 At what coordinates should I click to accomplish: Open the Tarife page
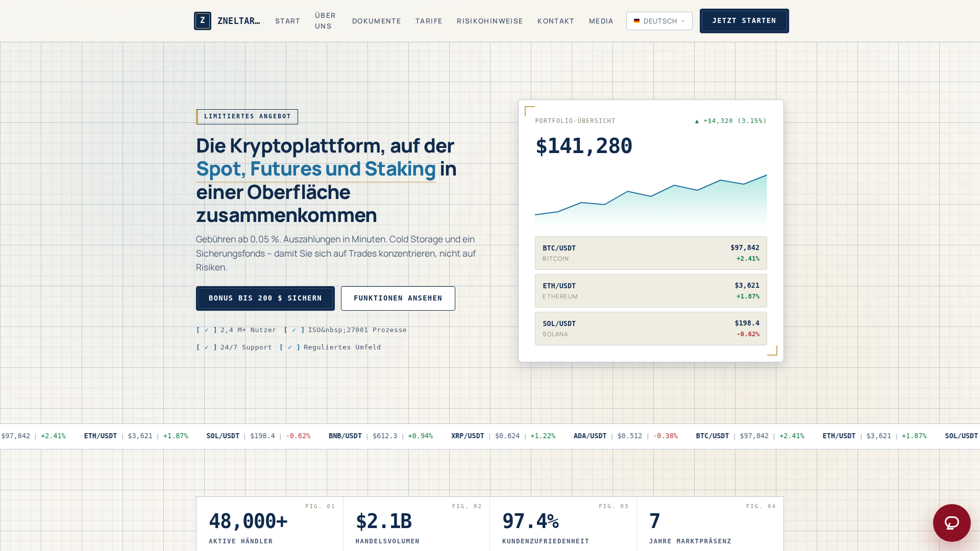[x=429, y=21]
